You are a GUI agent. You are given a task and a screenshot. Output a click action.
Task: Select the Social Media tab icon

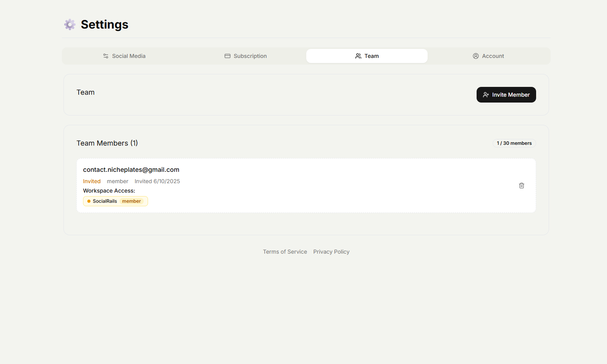(105, 56)
